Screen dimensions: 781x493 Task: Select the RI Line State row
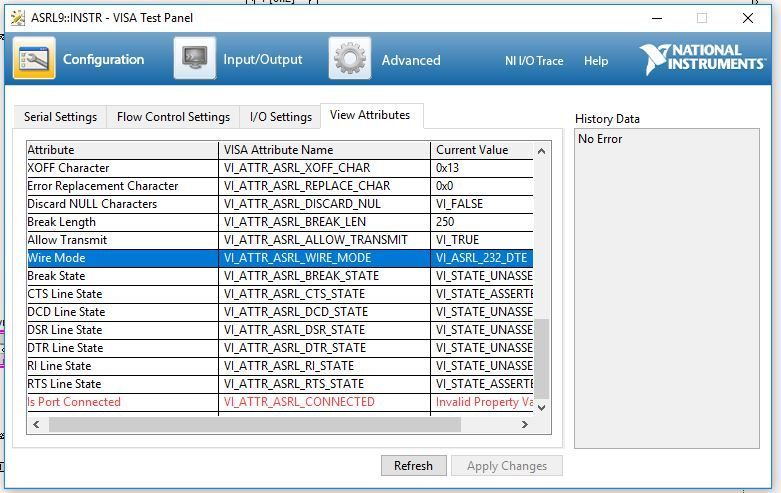(x=280, y=366)
